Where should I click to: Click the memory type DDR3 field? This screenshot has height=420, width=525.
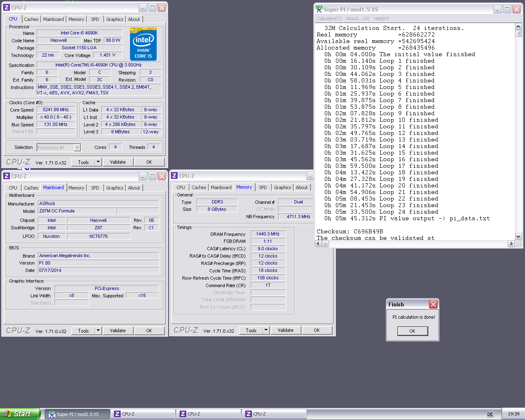217,202
